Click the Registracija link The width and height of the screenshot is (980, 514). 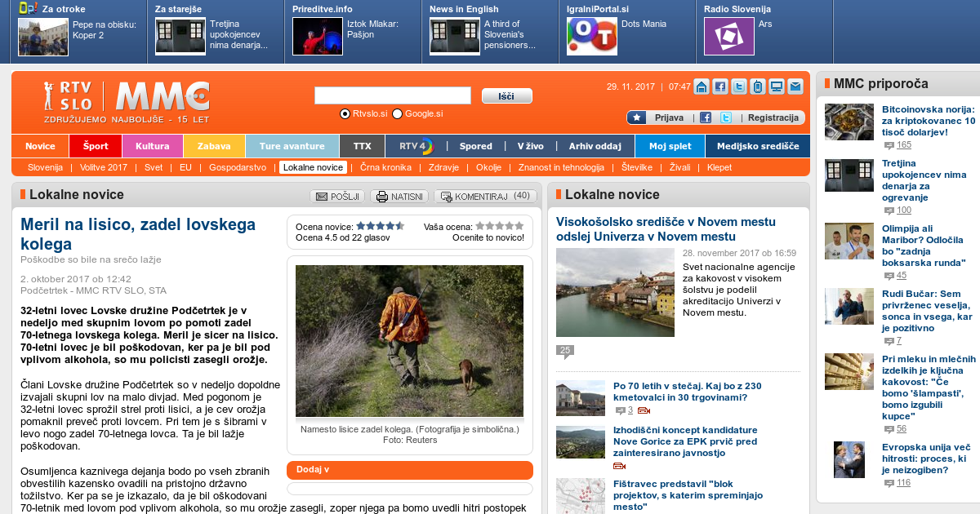coord(773,117)
